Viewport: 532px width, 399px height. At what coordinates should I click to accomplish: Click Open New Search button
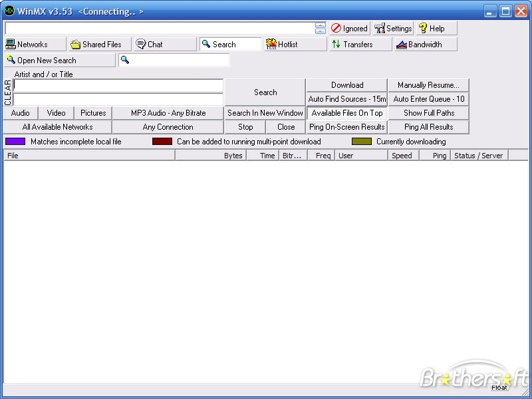pos(60,60)
